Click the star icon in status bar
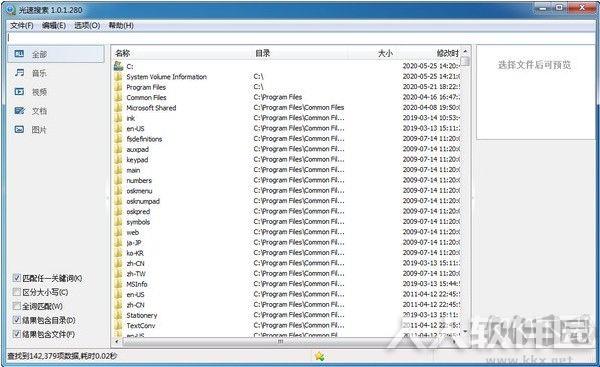600x367 pixels. coord(320,356)
